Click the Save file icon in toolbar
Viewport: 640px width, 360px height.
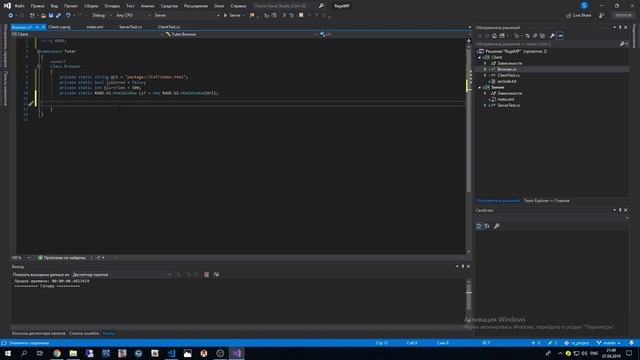(x=51, y=15)
